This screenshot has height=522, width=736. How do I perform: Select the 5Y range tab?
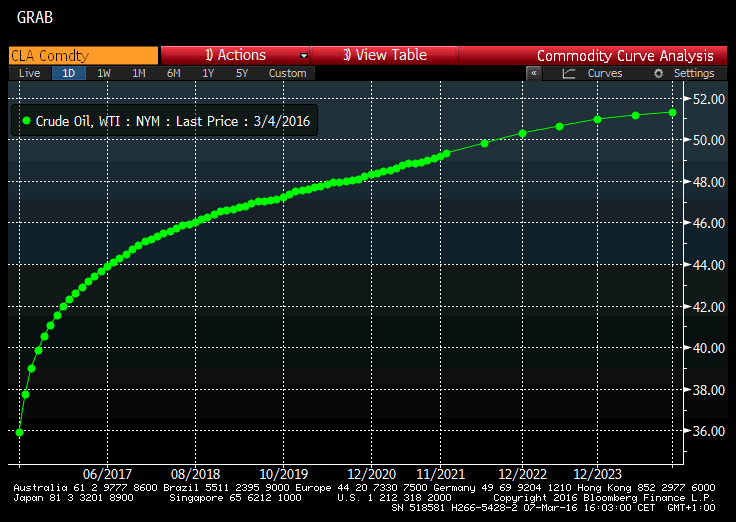[x=242, y=73]
